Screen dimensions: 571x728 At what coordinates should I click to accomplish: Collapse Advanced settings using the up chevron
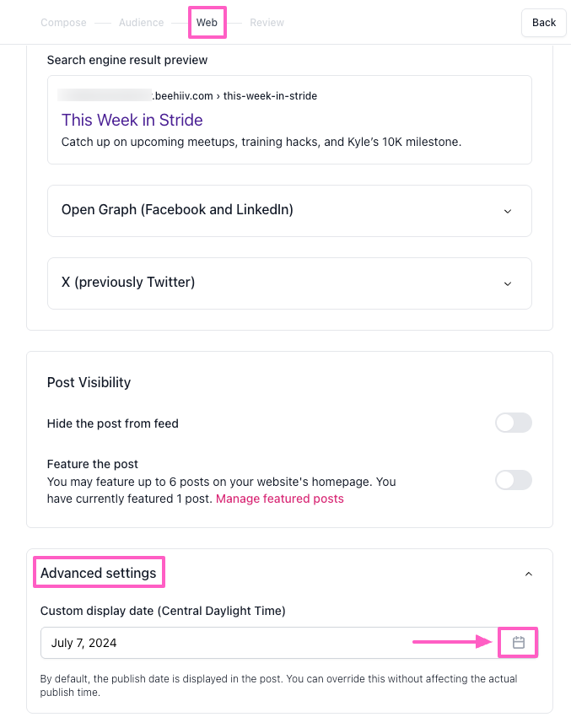coord(529,574)
